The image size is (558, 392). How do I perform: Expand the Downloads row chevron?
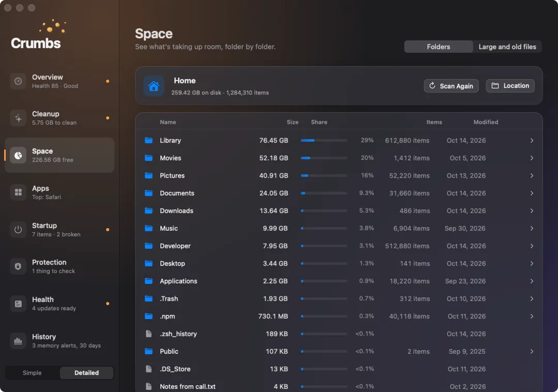click(x=532, y=211)
